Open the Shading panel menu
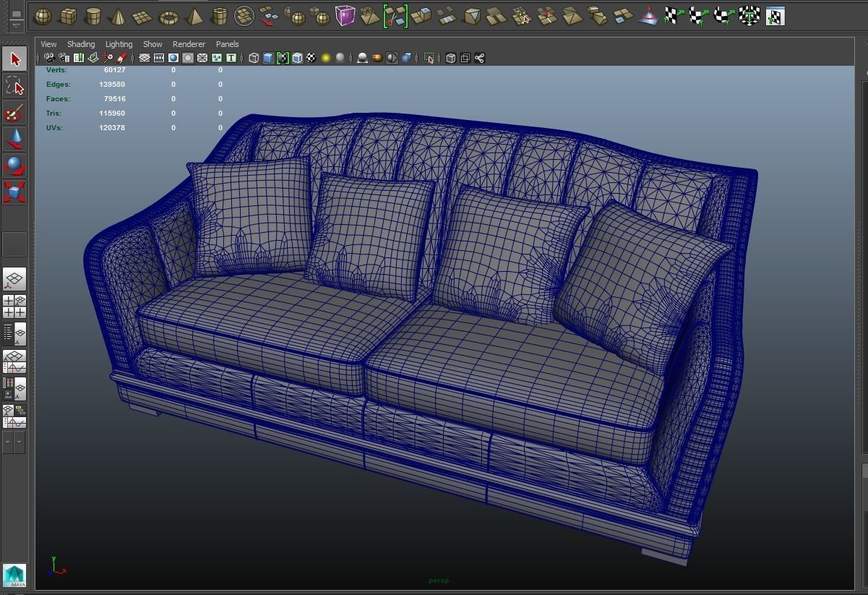 81,44
